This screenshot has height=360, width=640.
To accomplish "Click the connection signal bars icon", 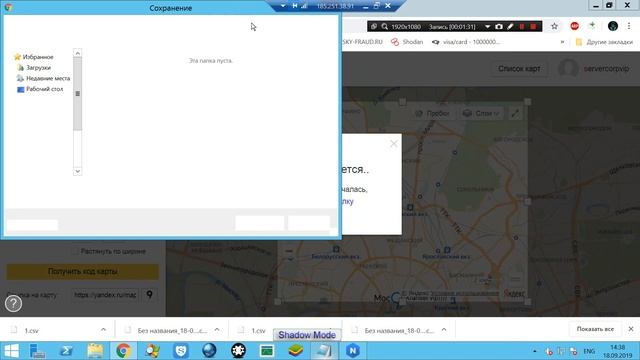I will click(304, 6).
